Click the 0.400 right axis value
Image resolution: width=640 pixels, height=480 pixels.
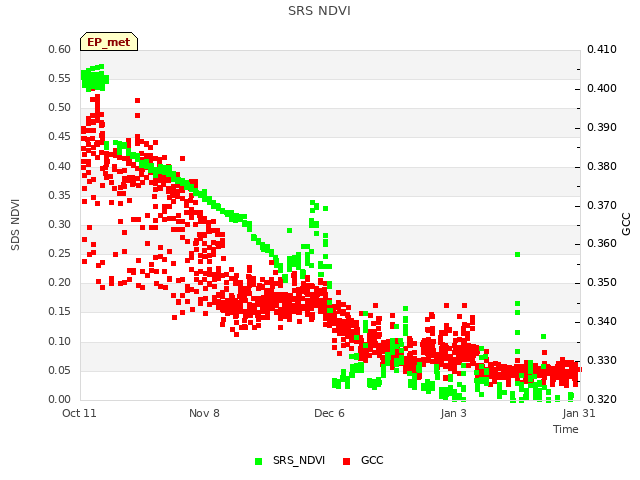(x=602, y=88)
